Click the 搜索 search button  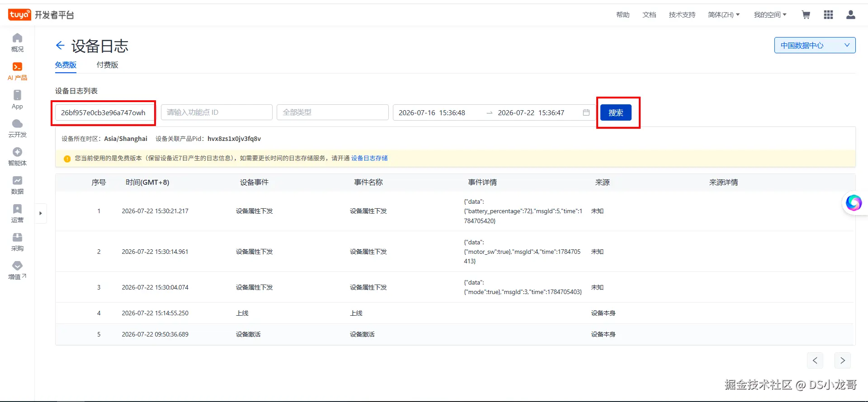tap(616, 112)
